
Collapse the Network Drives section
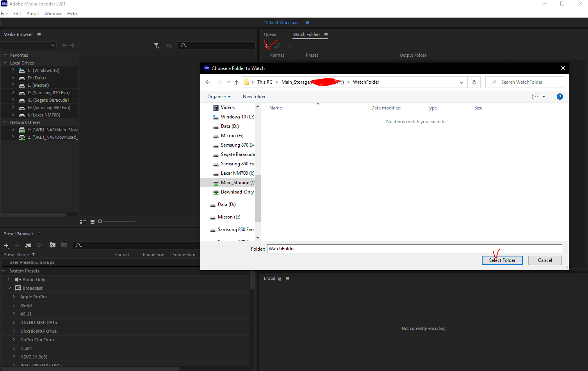click(5, 122)
